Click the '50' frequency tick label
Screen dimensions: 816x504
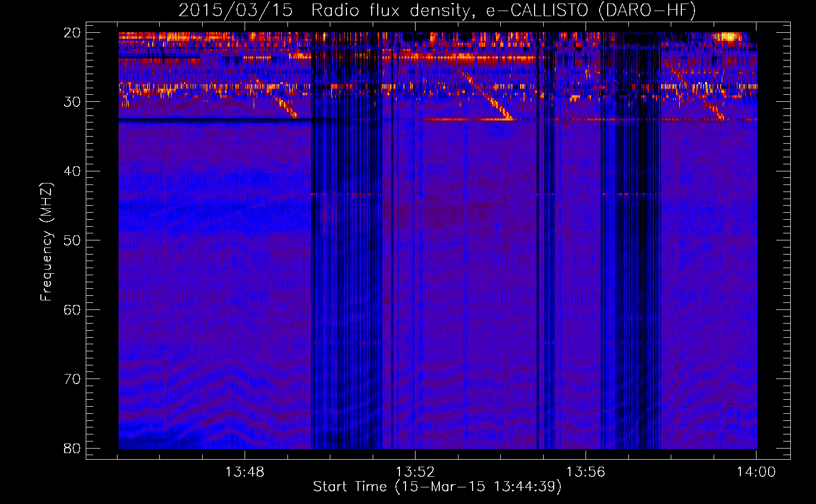tap(73, 240)
